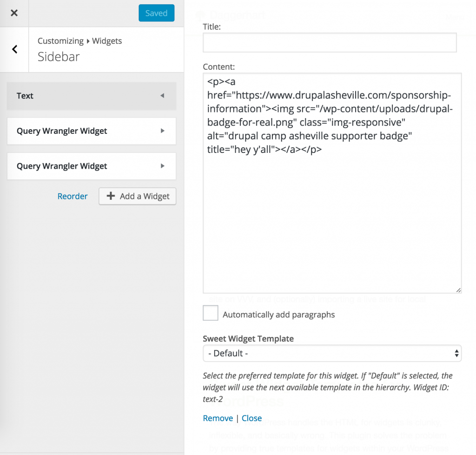This screenshot has width=476, height=455.
Task: Click the Close link under the widget
Action: pos(251,418)
